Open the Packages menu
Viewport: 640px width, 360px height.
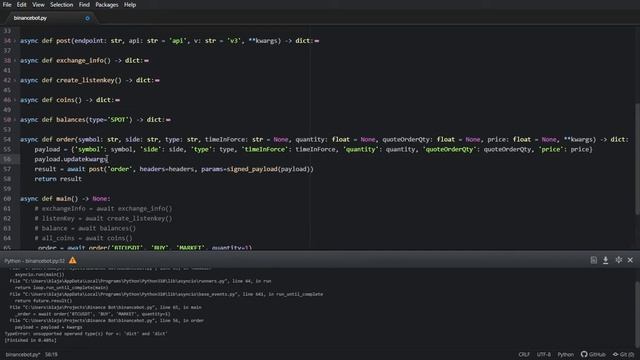(107, 5)
